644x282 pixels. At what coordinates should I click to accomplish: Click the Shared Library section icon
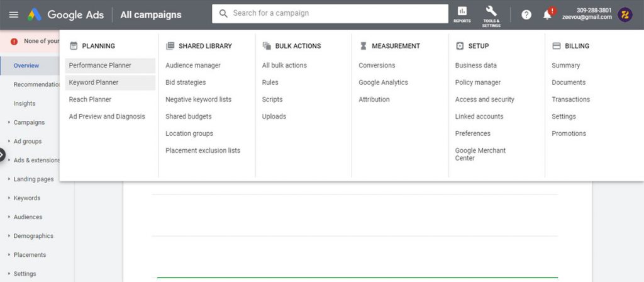click(170, 46)
